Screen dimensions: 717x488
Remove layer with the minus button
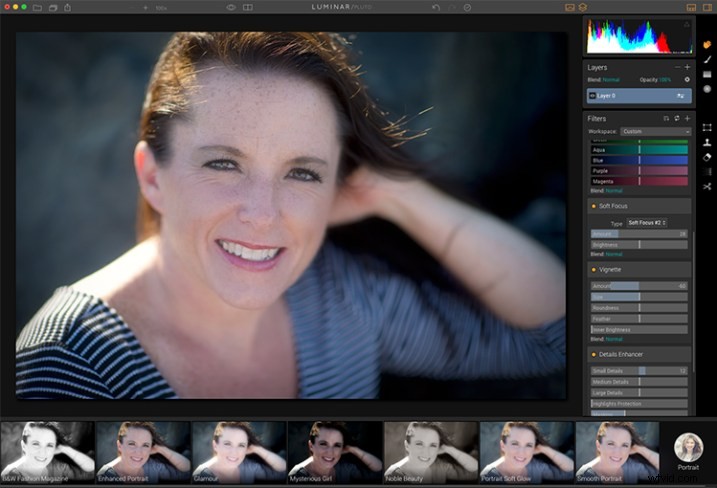(x=677, y=67)
